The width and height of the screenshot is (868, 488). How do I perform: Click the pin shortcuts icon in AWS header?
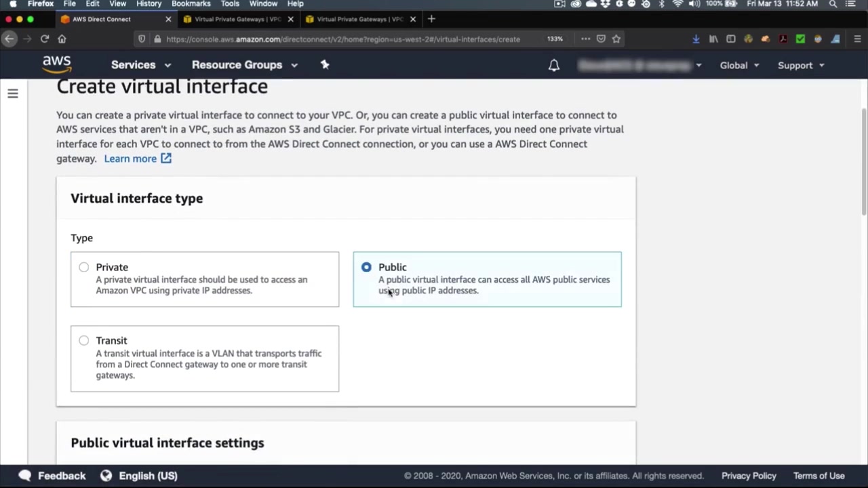point(325,64)
